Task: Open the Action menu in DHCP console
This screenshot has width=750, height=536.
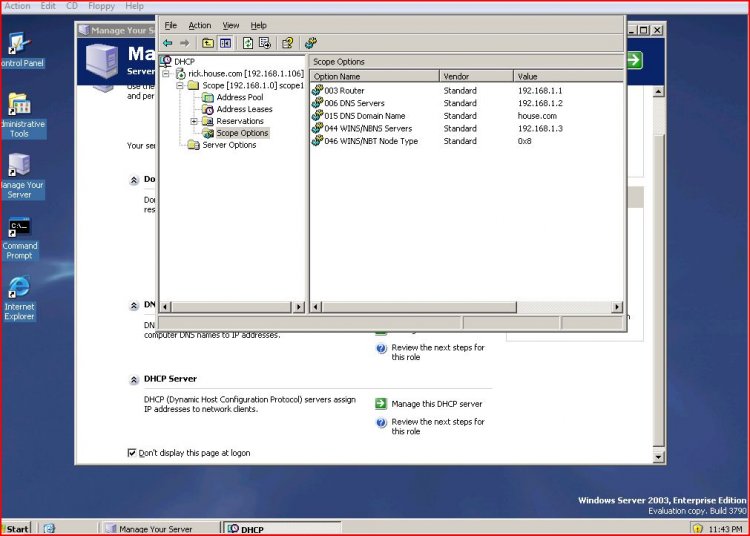Action: pyautogui.click(x=199, y=25)
